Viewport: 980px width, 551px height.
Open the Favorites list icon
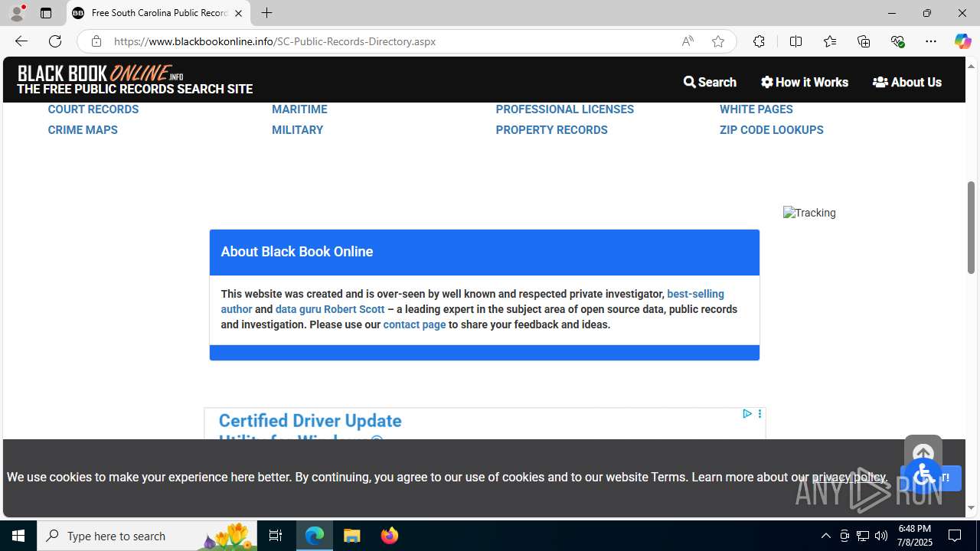(830, 41)
